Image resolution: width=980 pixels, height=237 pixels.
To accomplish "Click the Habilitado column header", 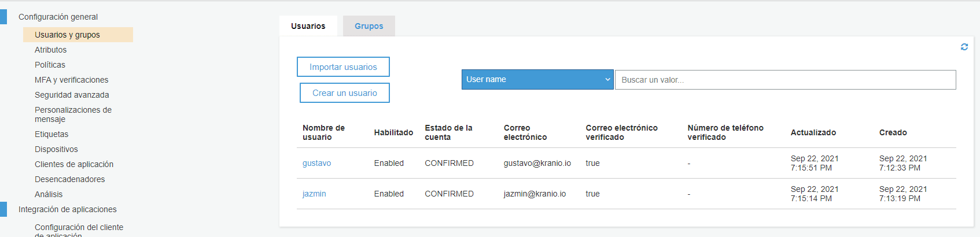I will coord(393,132).
